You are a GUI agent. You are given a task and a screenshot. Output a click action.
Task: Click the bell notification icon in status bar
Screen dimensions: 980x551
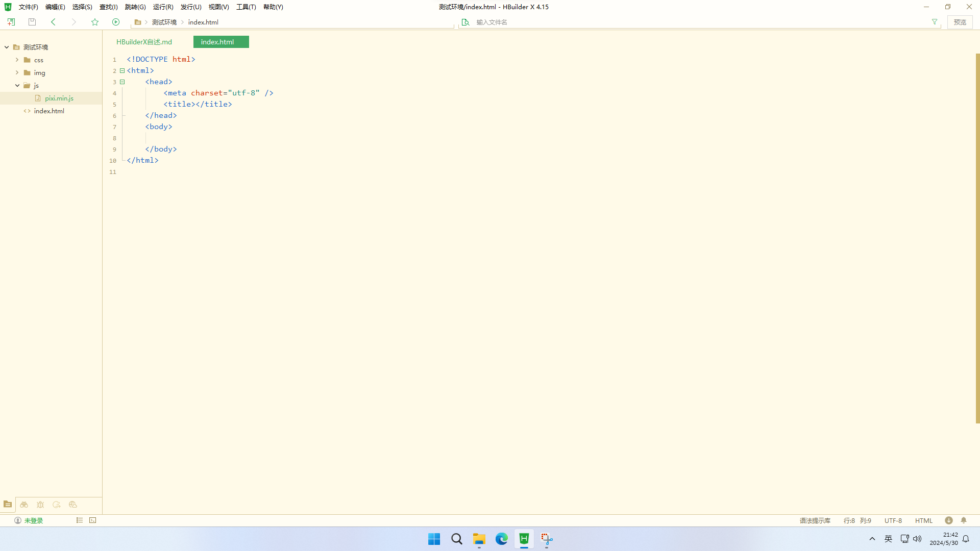coord(964,520)
